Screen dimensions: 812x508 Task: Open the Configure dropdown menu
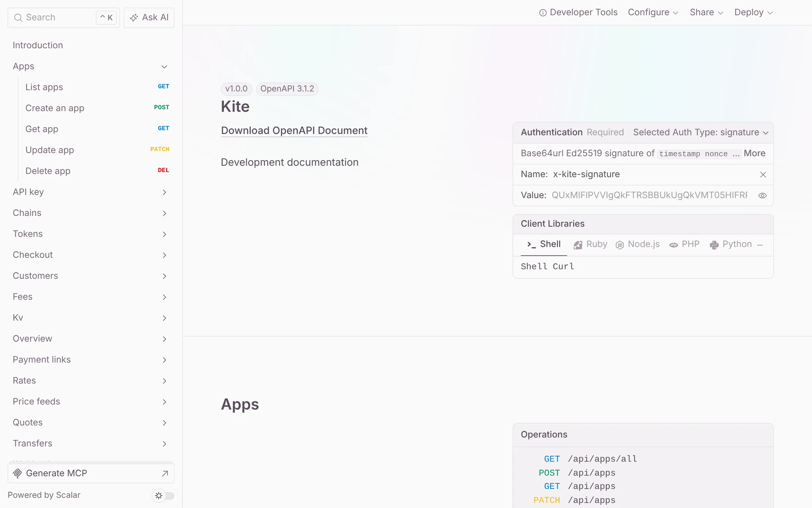[x=653, y=12]
